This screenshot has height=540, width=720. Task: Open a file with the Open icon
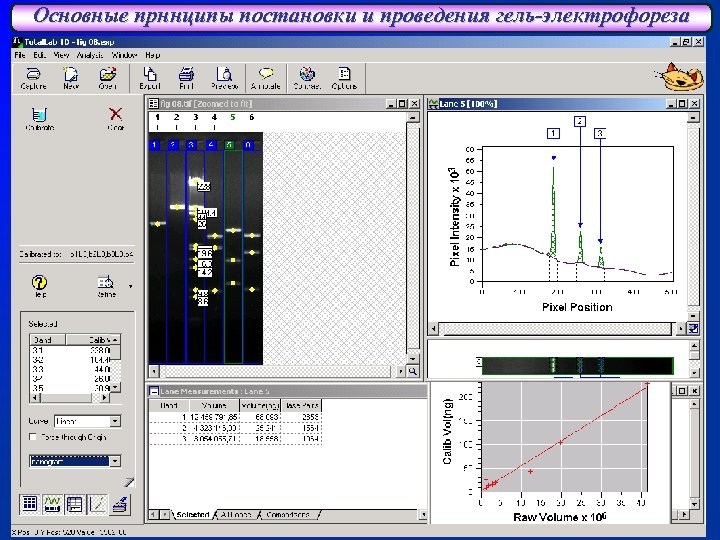[x=107, y=75]
